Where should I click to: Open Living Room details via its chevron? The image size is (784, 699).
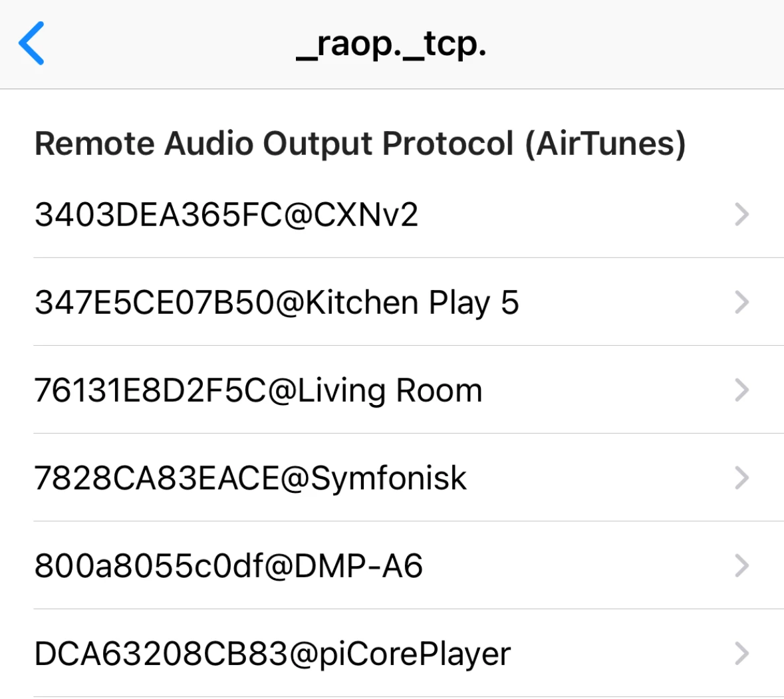click(x=741, y=390)
